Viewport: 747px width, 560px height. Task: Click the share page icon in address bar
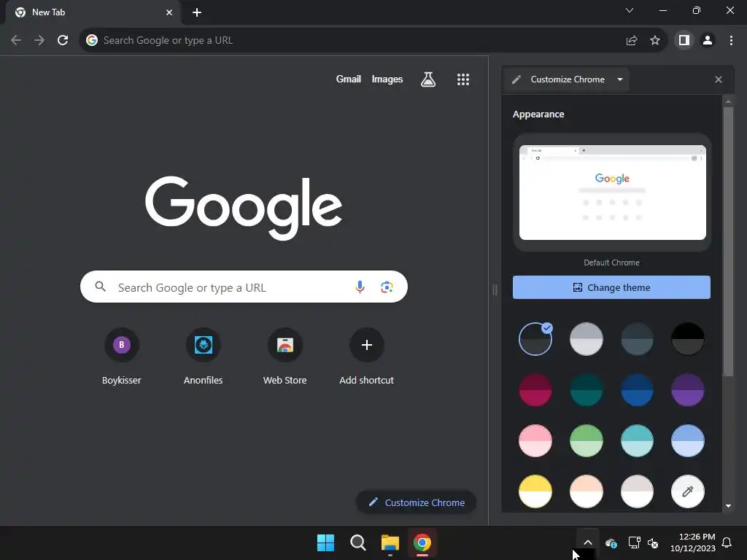pyautogui.click(x=632, y=41)
